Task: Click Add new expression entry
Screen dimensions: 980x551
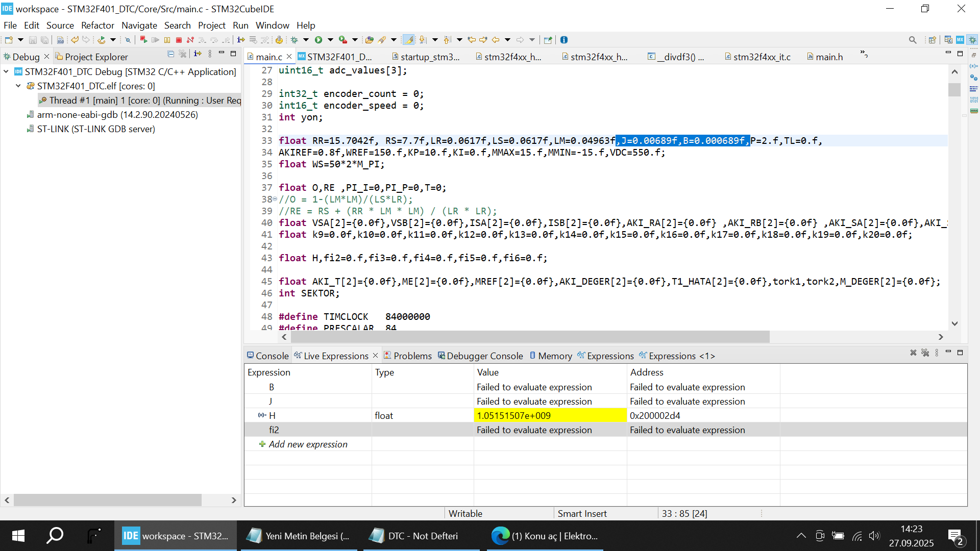Action: pyautogui.click(x=308, y=444)
